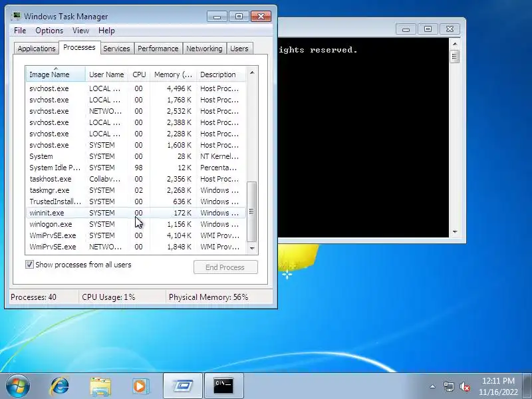Click process list scroll up arrow
532x399 pixels.
coord(252,72)
